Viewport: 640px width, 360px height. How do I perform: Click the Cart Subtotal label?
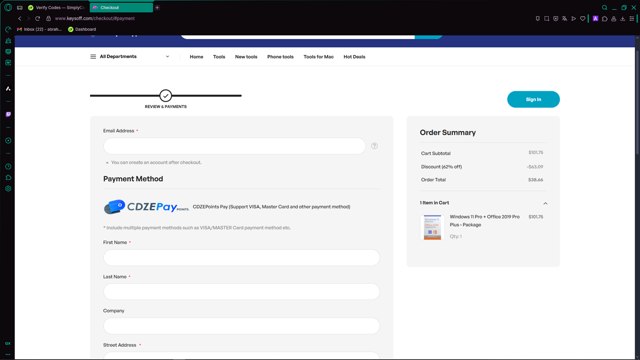436,153
